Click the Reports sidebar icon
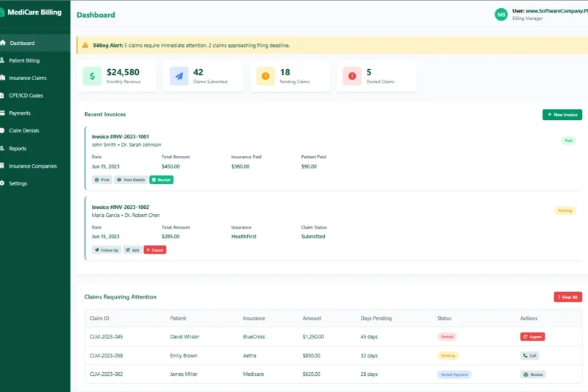Screen dimensions: 588x392 point(2,148)
